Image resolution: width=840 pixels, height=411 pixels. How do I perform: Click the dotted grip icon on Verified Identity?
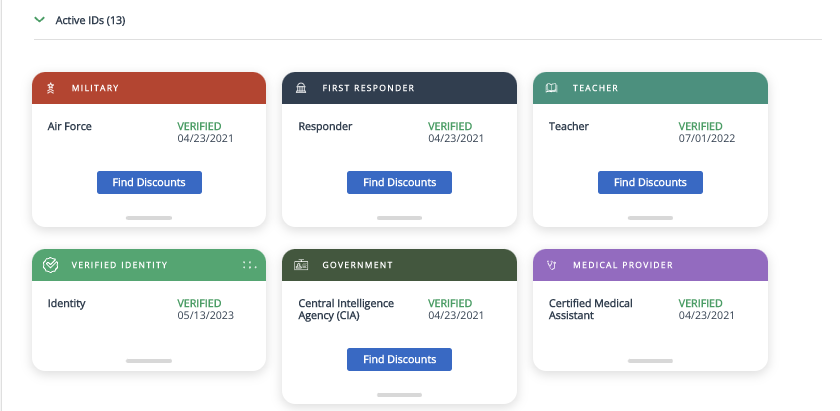[x=250, y=265]
